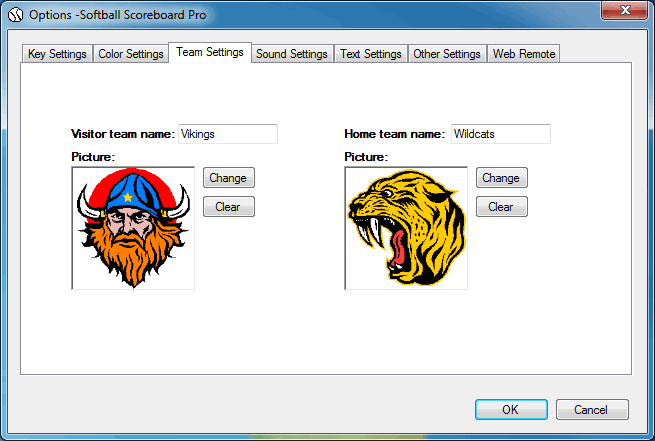Open the Web Remote tab
655x441 pixels.
pos(523,54)
